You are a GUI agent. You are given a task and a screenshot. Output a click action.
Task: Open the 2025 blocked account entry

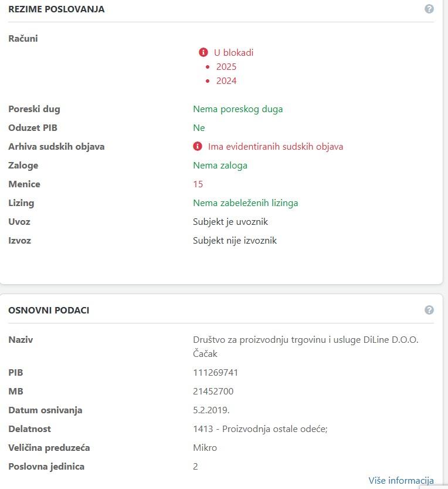click(x=226, y=66)
